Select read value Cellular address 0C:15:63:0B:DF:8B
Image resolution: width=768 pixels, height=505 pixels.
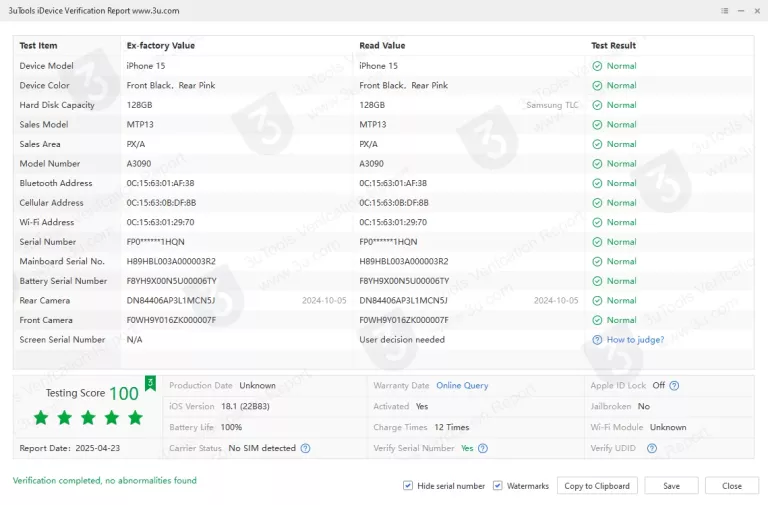click(394, 203)
